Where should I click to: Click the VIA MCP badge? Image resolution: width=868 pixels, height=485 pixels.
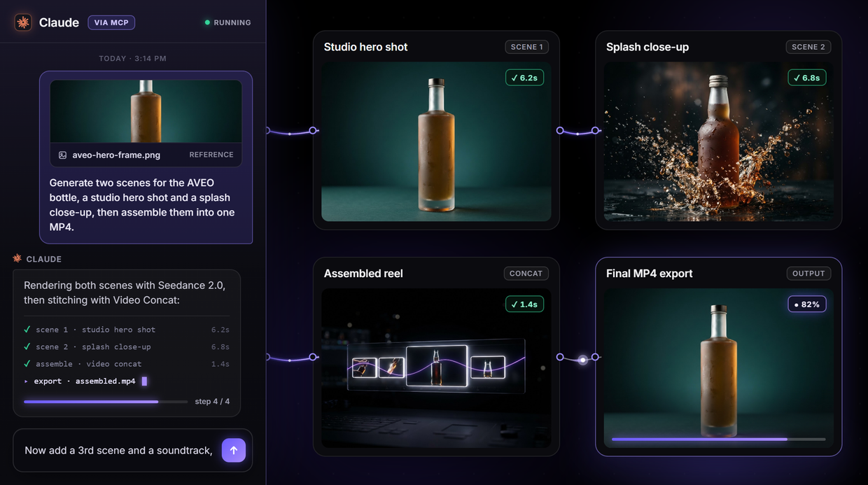111,22
